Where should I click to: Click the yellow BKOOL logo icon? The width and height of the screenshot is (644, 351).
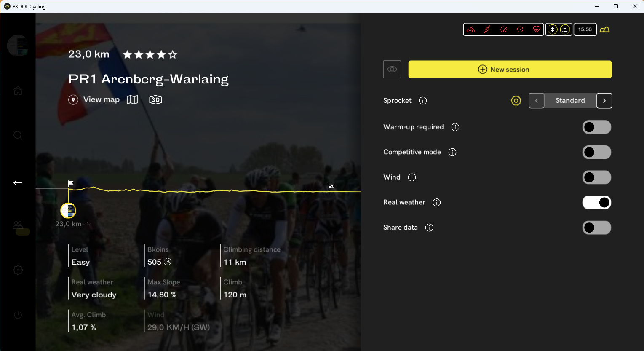604,29
